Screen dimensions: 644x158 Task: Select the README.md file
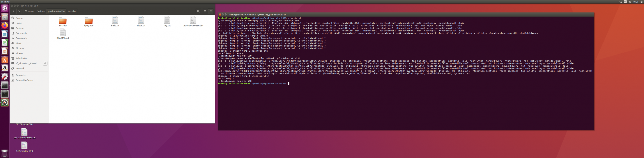63,34
